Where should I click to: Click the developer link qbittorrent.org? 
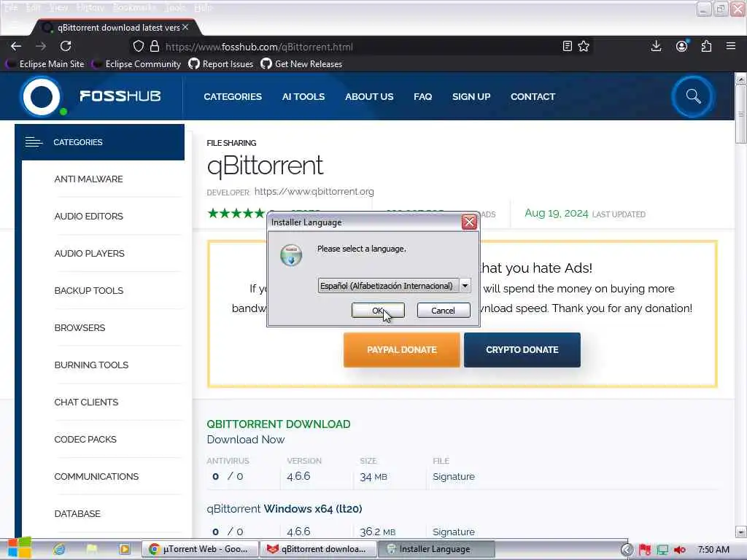point(314,192)
